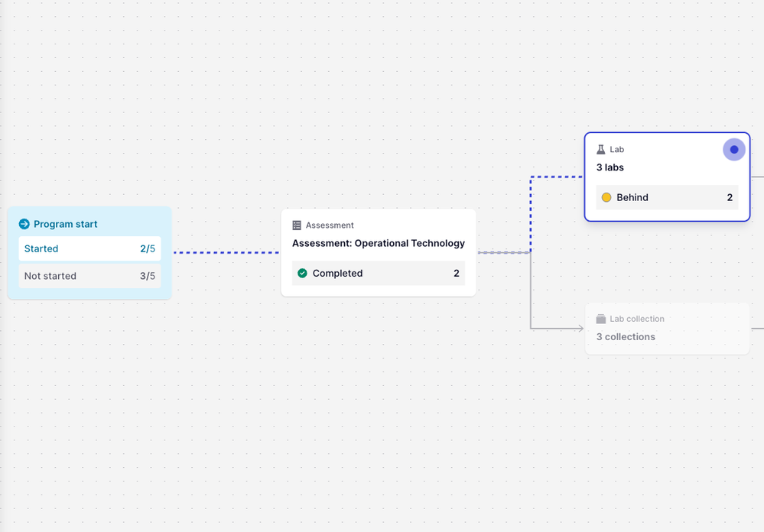Click the 3/5 Not started count

coord(147,276)
